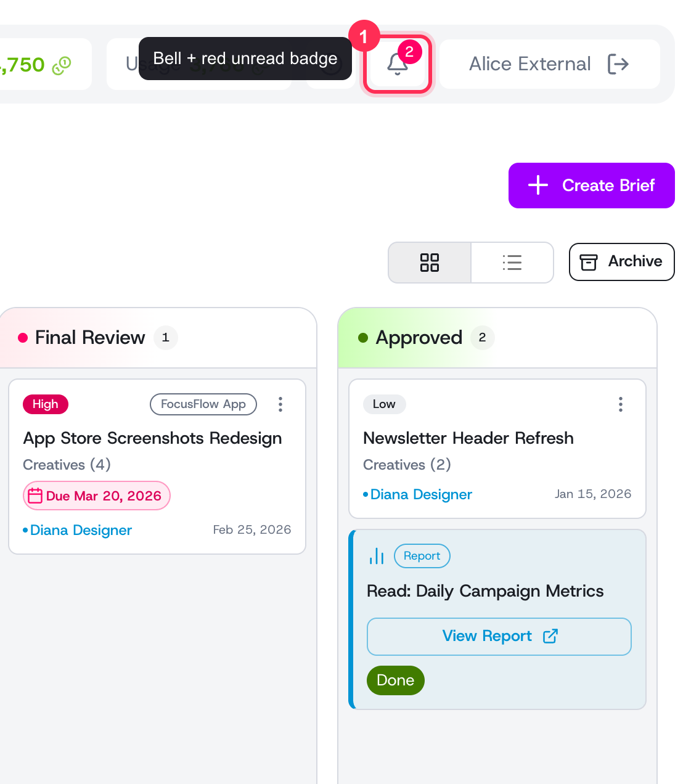This screenshot has width=699, height=784.
Task: Click the external link icon in View Report
Action: pyautogui.click(x=550, y=636)
